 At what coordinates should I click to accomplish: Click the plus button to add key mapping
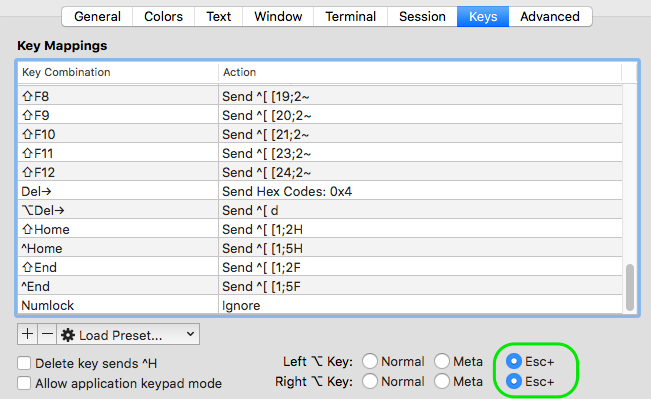pyautogui.click(x=27, y=334)
